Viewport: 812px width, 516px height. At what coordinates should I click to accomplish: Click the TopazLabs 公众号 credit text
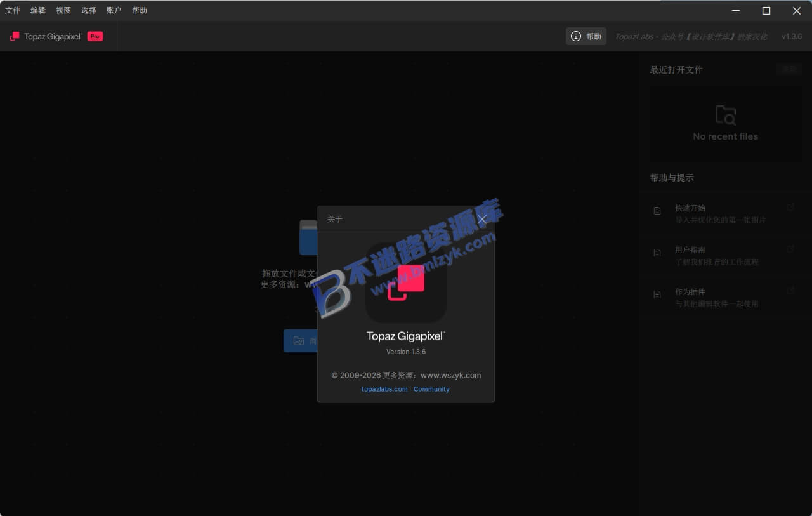(691, 37)
